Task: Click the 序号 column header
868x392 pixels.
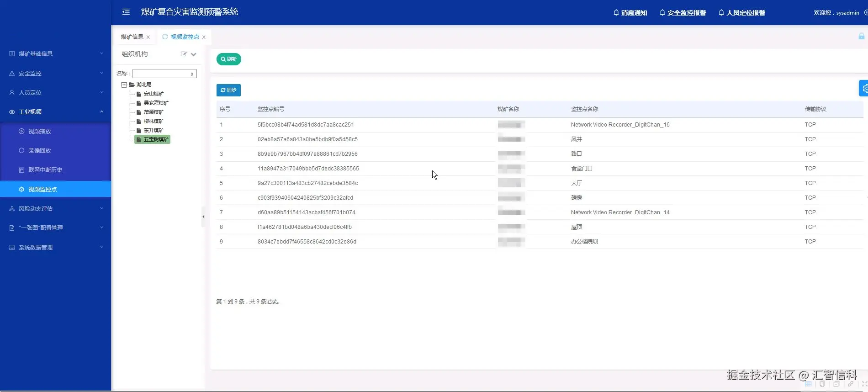Action: coord(225,109)
